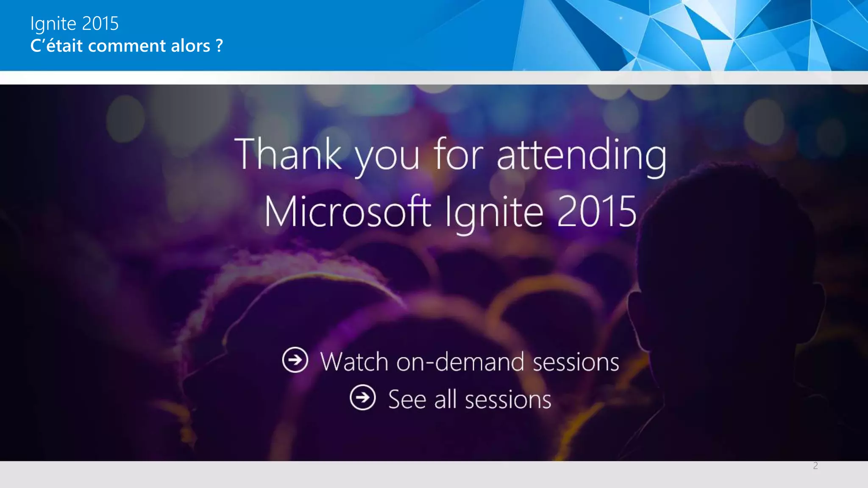Click the arrow icon beside Watch on-demand sessions
Screen dimensions: 868x488
pos(295,360)
